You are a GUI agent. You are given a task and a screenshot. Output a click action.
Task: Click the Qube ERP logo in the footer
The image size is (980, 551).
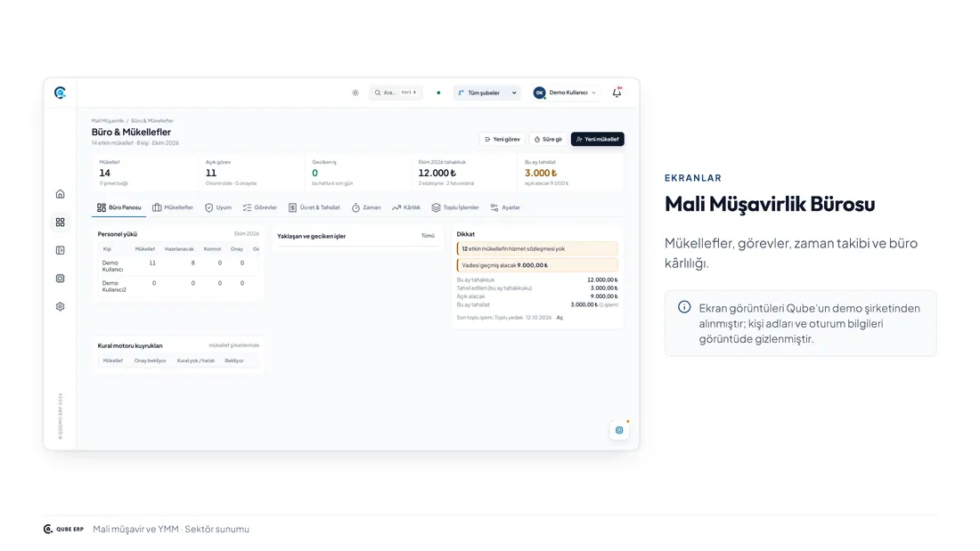63,529
